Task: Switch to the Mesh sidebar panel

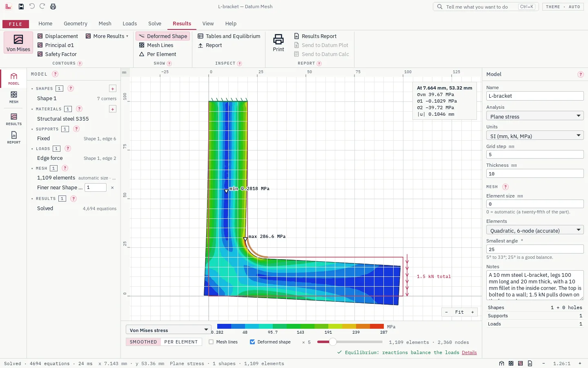Action: pos(14,97)
